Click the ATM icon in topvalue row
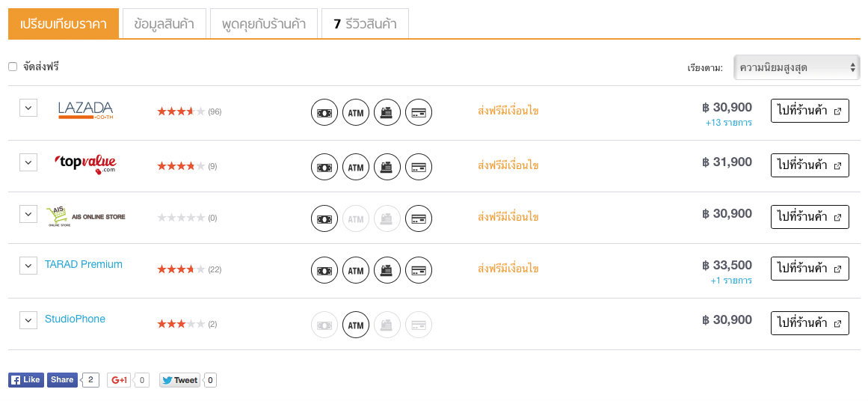This screenshot has height=401, width=868. point(356,167)
